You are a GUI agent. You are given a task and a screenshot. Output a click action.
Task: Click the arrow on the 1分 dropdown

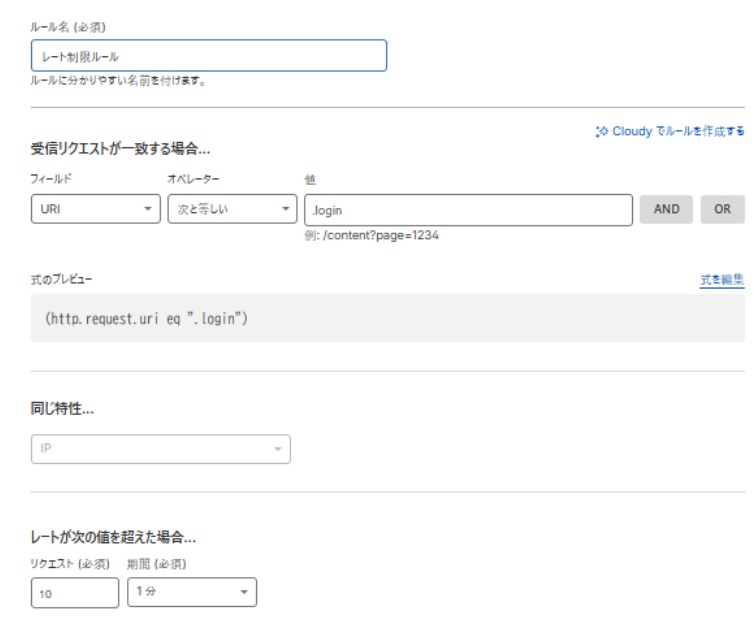coord(243,592)
